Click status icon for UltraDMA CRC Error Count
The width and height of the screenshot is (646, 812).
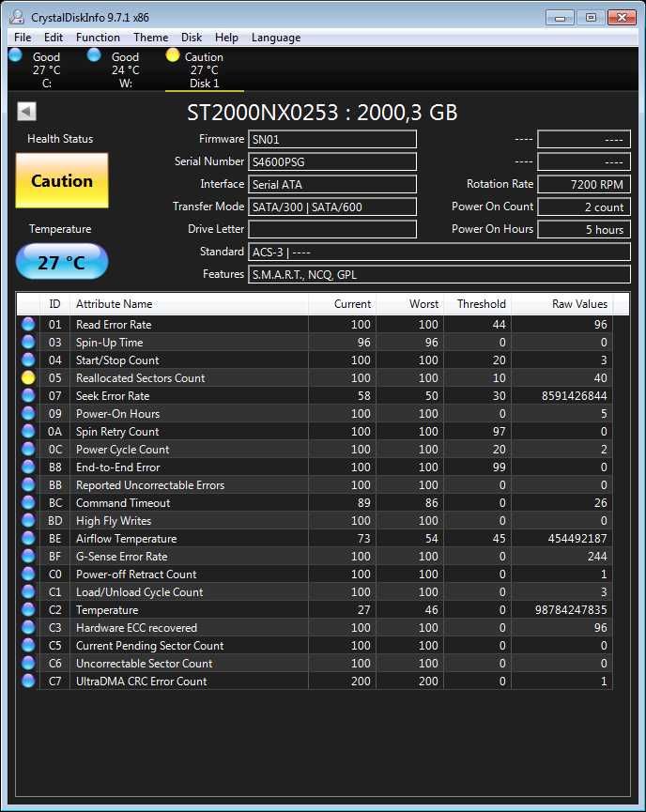coord(28,682)
